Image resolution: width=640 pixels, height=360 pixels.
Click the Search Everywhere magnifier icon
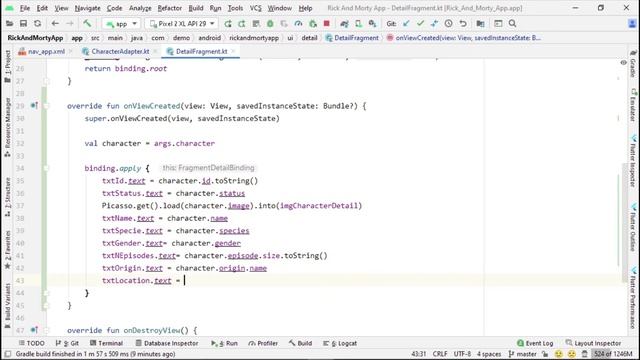click(513, 24)
